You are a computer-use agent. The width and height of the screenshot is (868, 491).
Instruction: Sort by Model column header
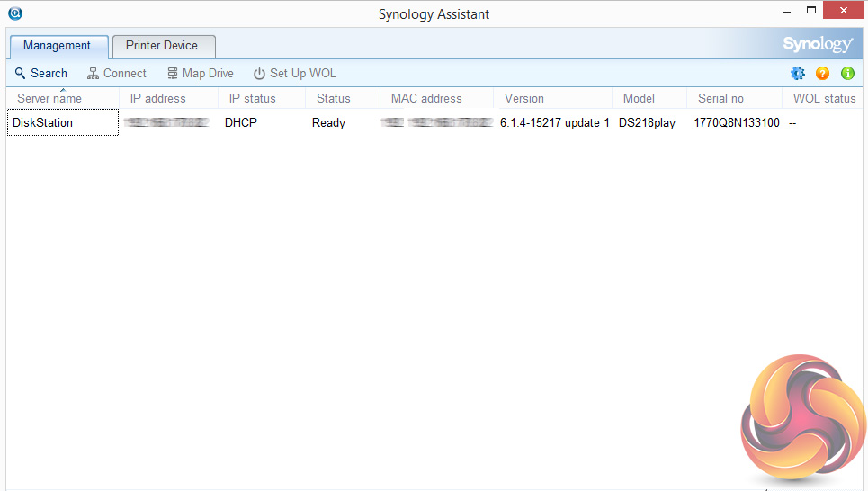(x=649, y=98)
